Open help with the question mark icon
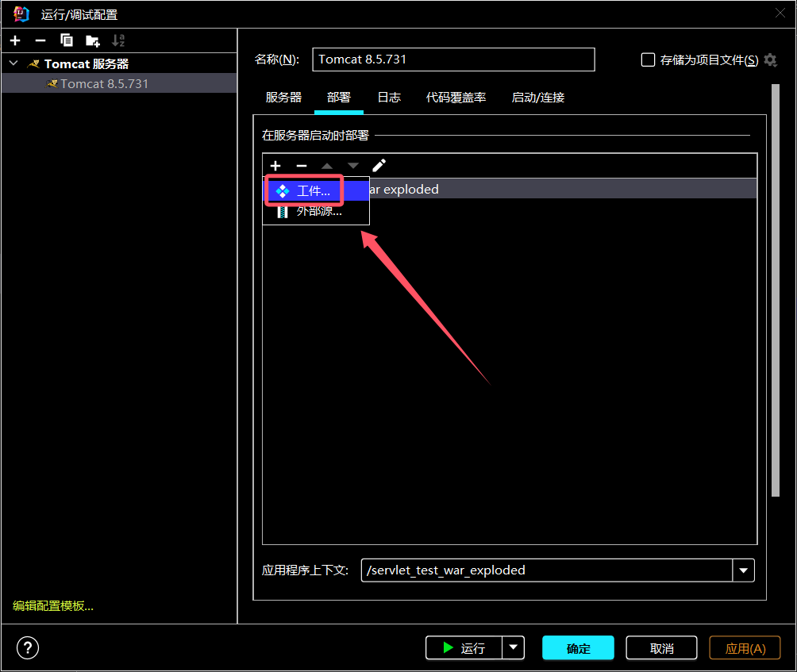Screen dimensions: 797x672 click(x=28, y=647)
